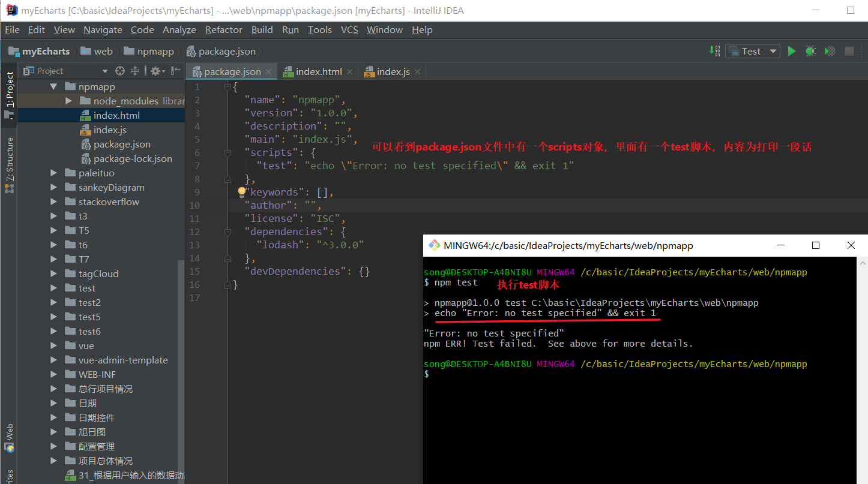Open the Navigate menu

tap(103, 29)
